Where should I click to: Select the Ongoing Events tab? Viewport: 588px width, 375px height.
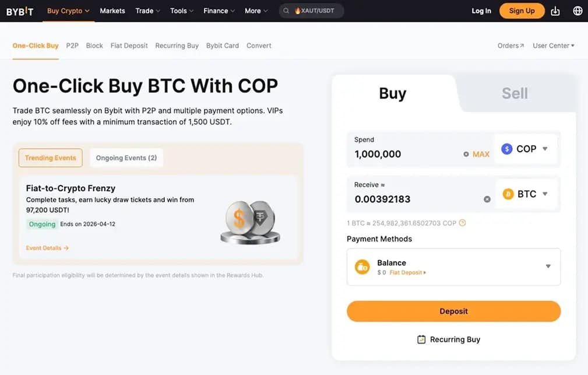coord(126,157)
